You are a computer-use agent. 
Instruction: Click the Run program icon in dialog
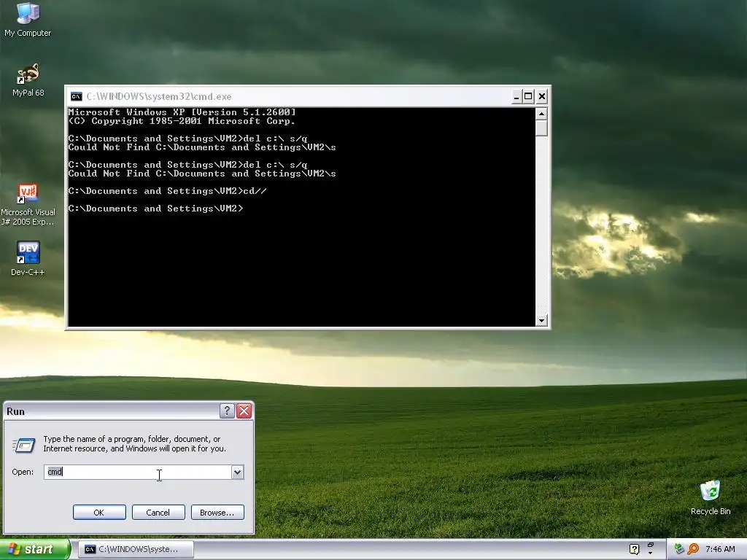(24, 446)
